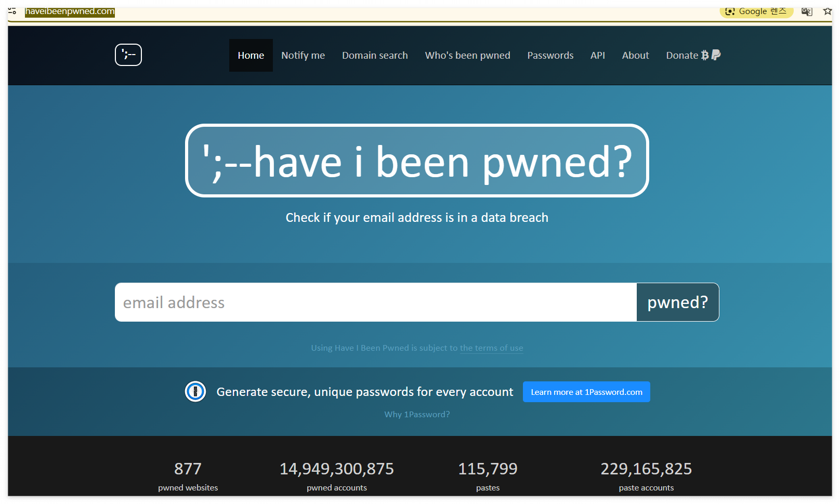840x504 pixels.
Task: Click the pwned? search button
Action: point(678,302)
